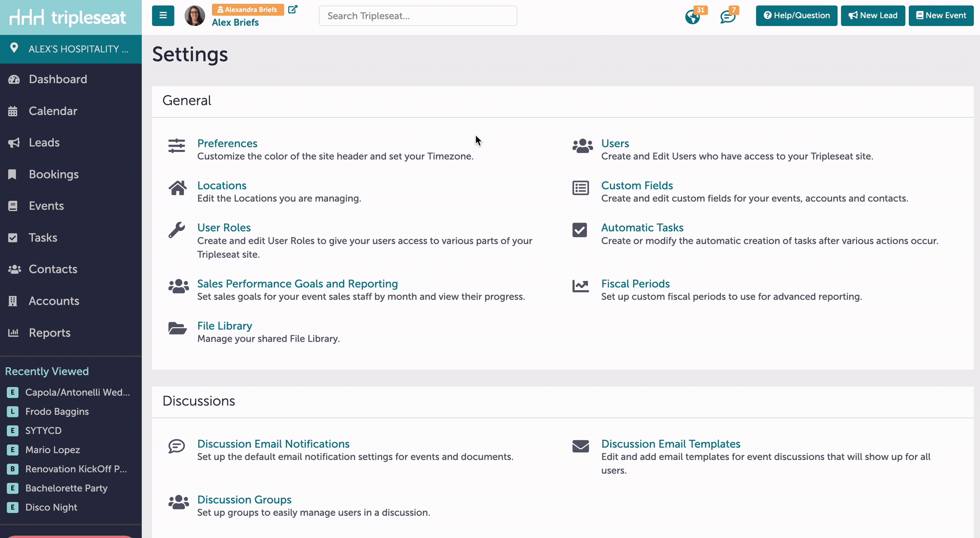Click the New Event button
This screenshot has height=538, width=980.
[x=941, y=16]
